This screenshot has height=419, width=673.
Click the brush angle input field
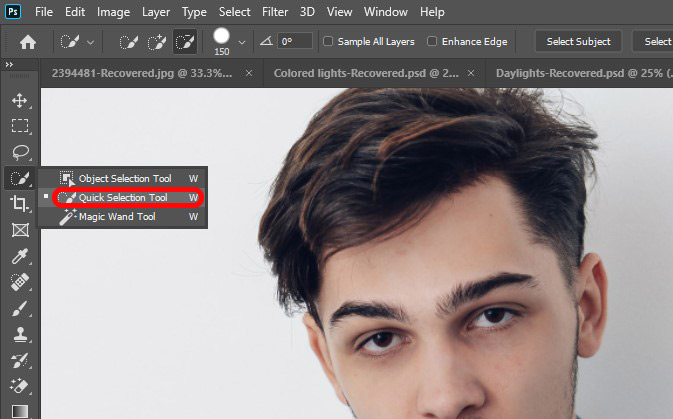pyautogui.click(x=294, y=41)
